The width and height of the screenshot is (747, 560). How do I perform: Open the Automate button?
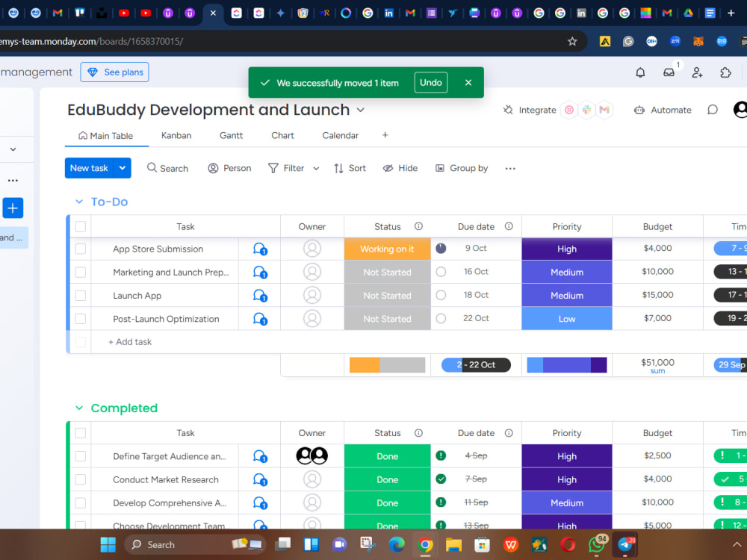[663, 110]
